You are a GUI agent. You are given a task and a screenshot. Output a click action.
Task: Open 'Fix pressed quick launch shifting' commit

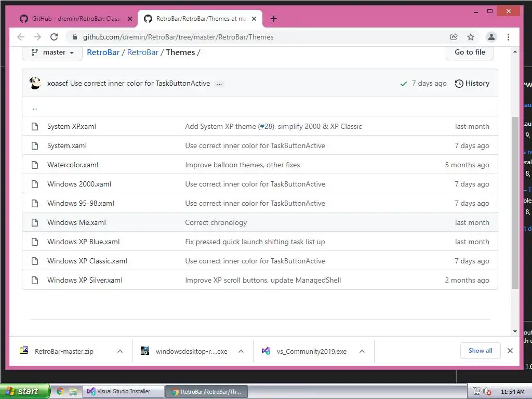[255, 242]
